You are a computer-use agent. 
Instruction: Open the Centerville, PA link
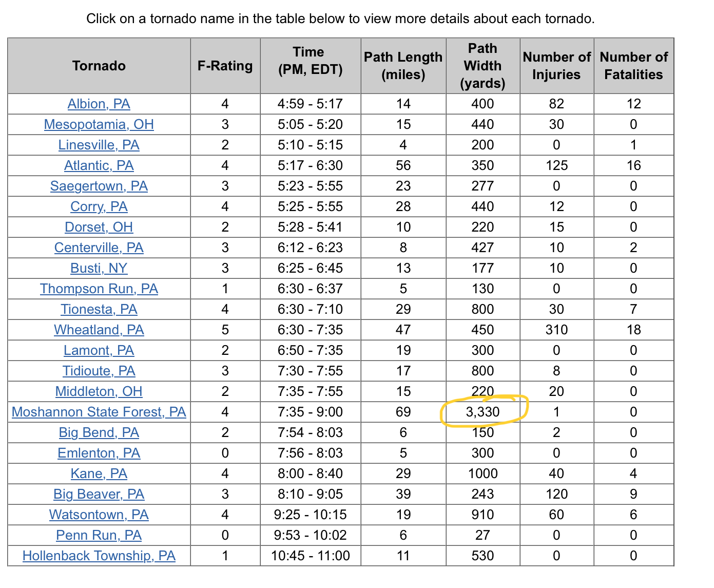(99, 248)
